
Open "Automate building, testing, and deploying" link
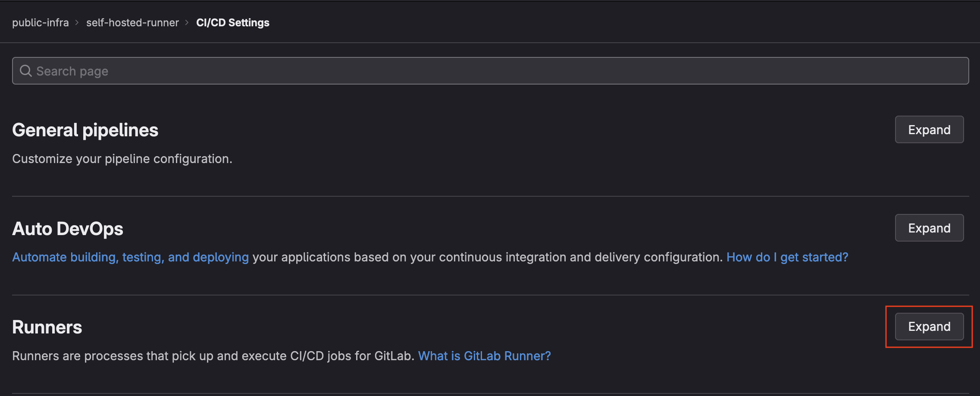pos(130,257)
